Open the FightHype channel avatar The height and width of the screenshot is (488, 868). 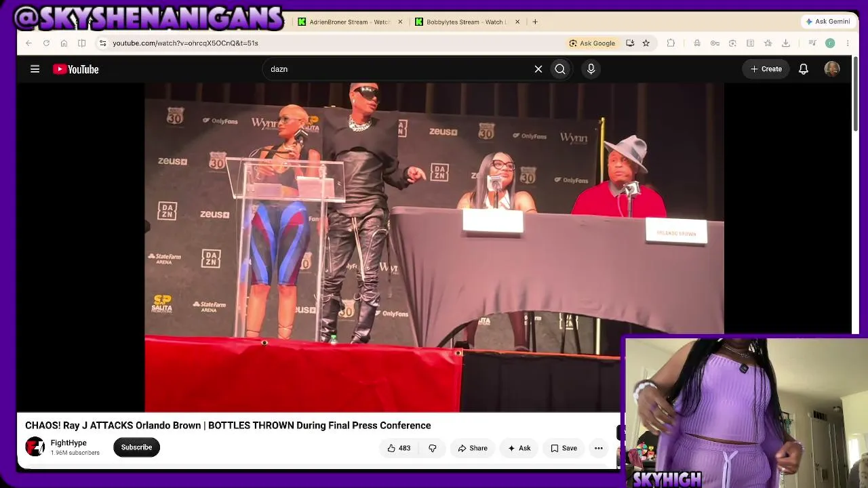(x=35, y=447)
